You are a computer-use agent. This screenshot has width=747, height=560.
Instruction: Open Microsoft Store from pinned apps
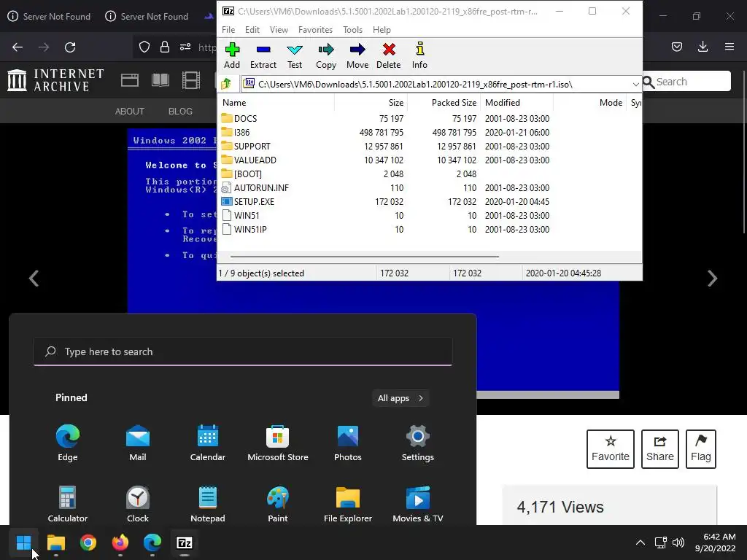click(278, 443)
